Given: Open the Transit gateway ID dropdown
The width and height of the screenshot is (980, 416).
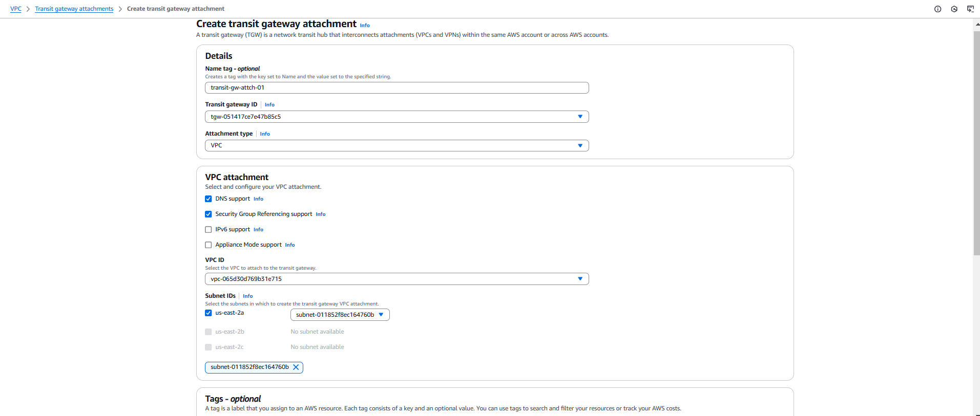Looking at the screenshot, I should pyautogui.click(x=397, y=117).
